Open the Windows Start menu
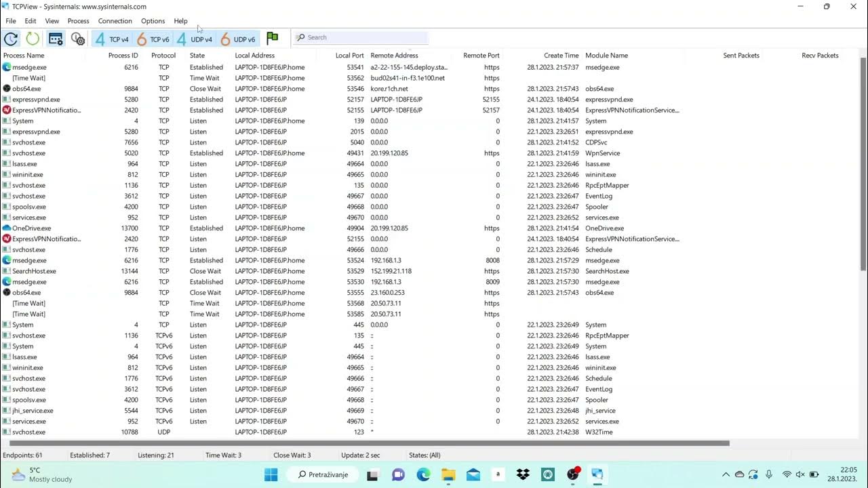 point(271,474)
